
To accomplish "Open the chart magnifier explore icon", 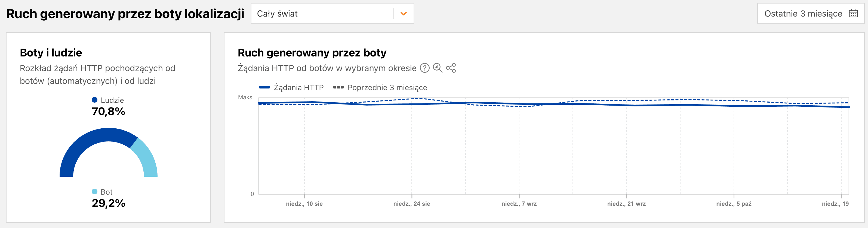I will click(x=437, y=68).
